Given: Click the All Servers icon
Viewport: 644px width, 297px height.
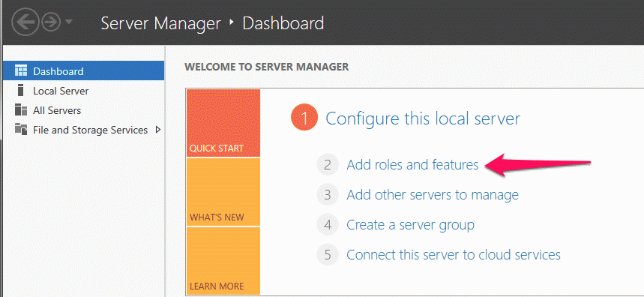Looking at the screenshot, I should click(x=20, y=110).
